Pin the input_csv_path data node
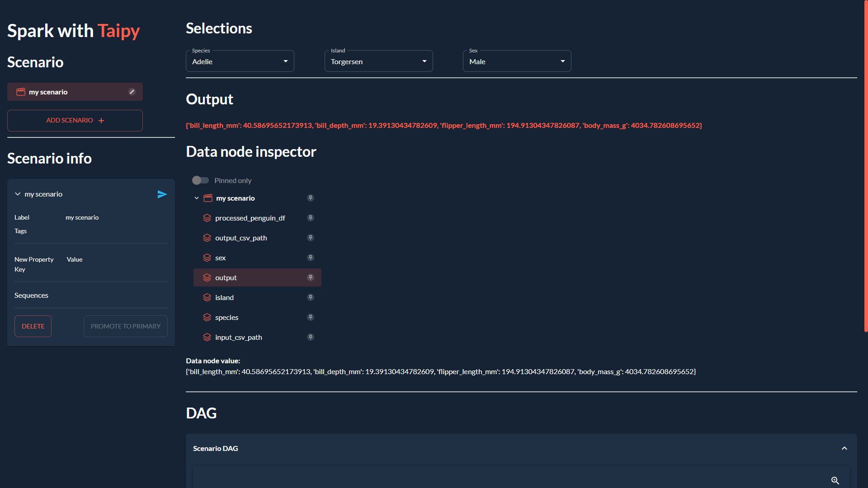The width and height of the screenshot is (868, 488). click(311, 337)
